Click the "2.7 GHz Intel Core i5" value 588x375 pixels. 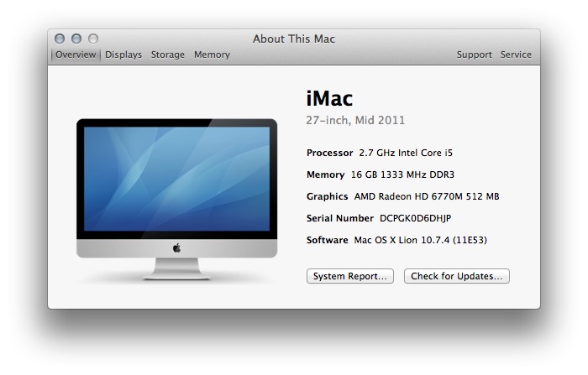pyautogui.click(x=406, y=153)
